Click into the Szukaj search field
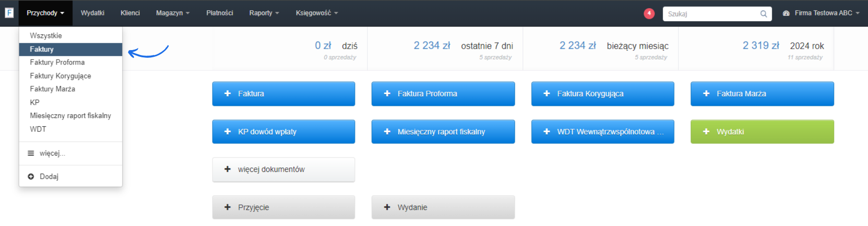 pyautogui.click(x=711, y=14)
